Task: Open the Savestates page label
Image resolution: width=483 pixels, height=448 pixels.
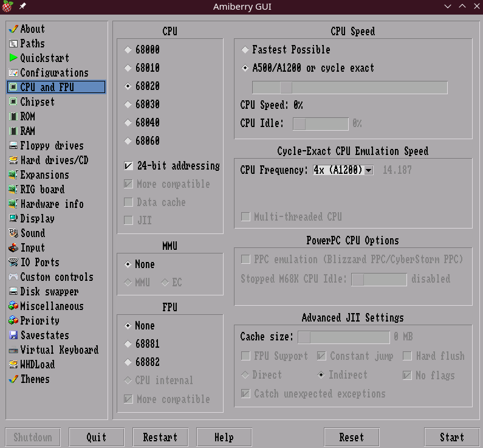Action: (45, 335)
